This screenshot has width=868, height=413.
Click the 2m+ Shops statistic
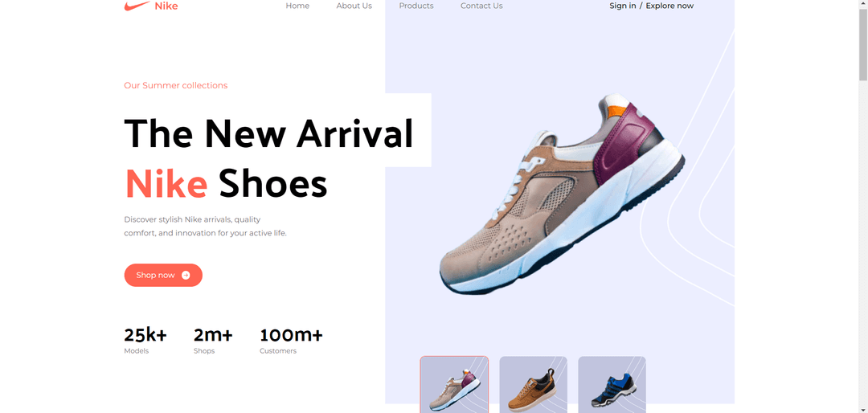click(x=213, y=341)
